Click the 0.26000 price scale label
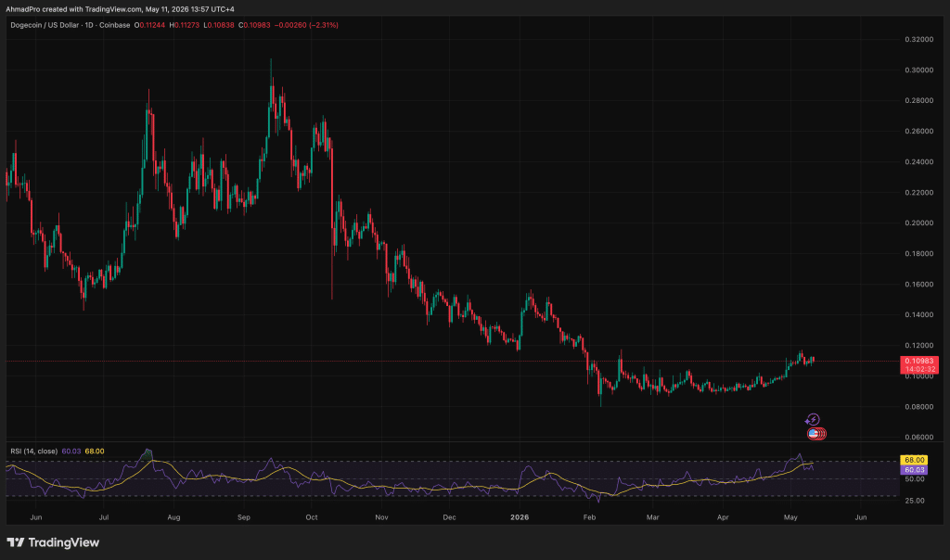This screenshot has height=560, width=950. pyautogui.click(x=919, y=132)
